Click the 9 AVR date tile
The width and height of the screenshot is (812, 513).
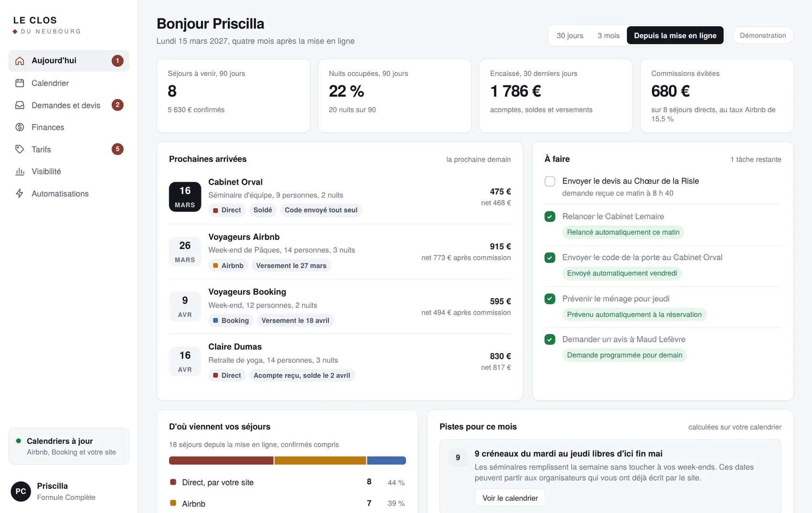click(x=185, y=306)
